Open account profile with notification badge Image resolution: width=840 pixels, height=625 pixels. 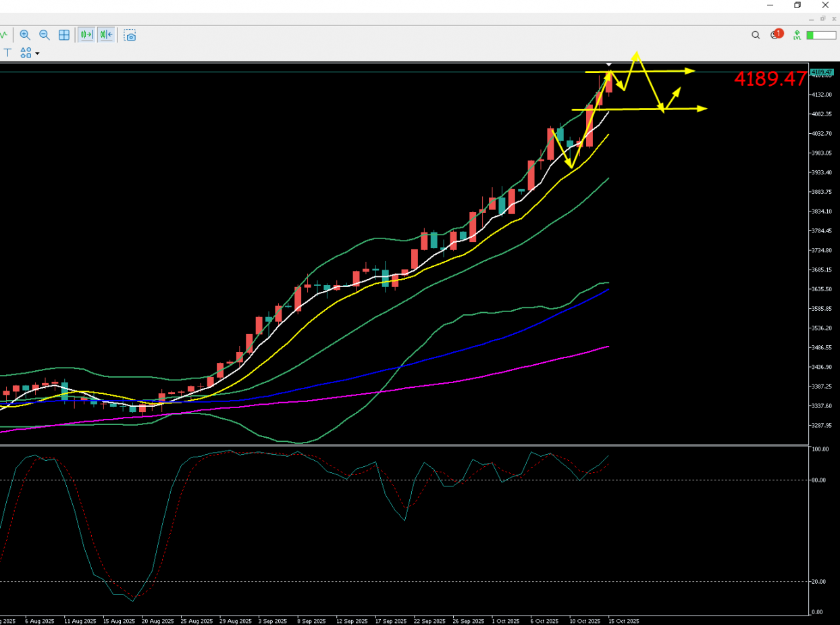coord(775,35)
